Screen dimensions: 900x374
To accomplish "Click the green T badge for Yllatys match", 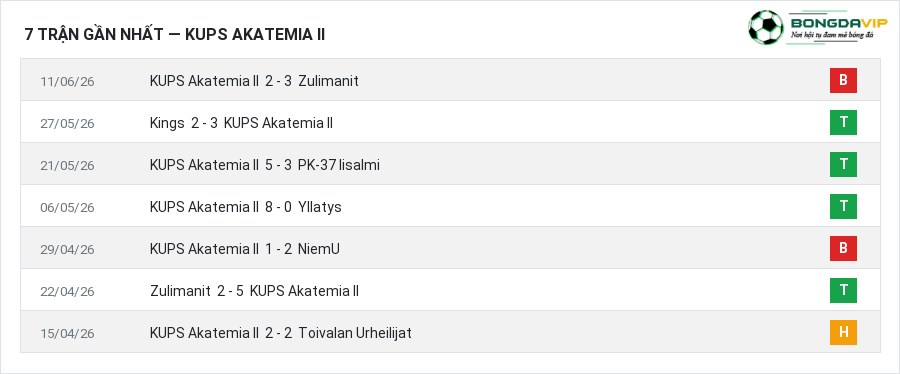I will click(x=843, y=207).
